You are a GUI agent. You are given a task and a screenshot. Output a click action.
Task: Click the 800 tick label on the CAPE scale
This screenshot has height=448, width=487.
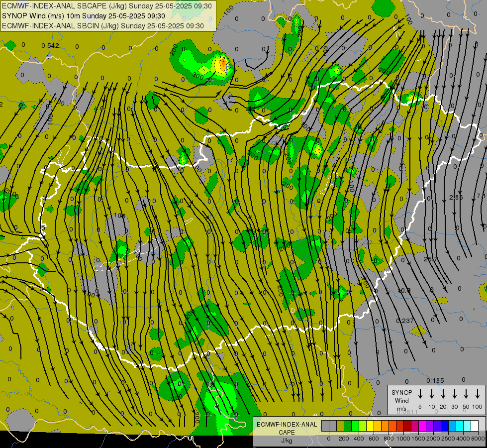pyautogui.click(x=389, y=439)
